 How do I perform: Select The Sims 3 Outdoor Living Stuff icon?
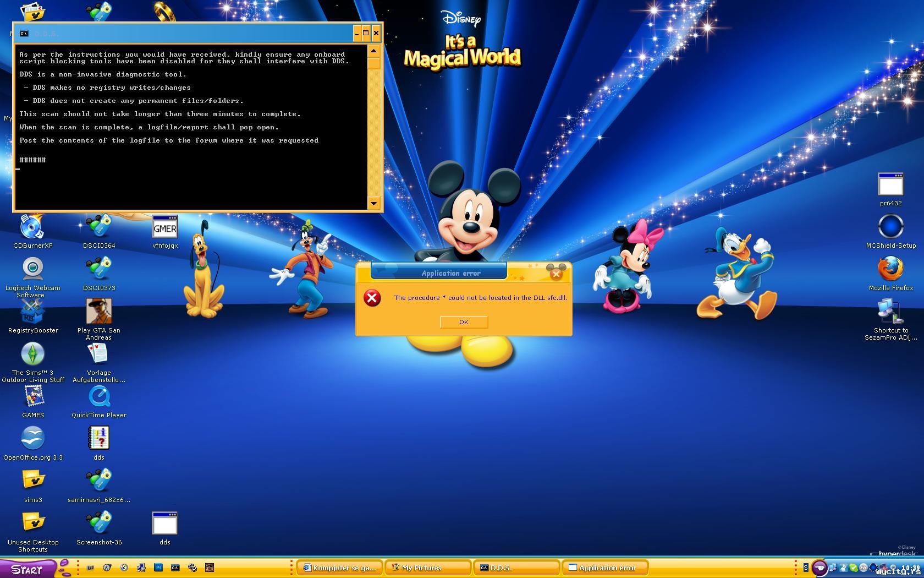click(33, 363)
